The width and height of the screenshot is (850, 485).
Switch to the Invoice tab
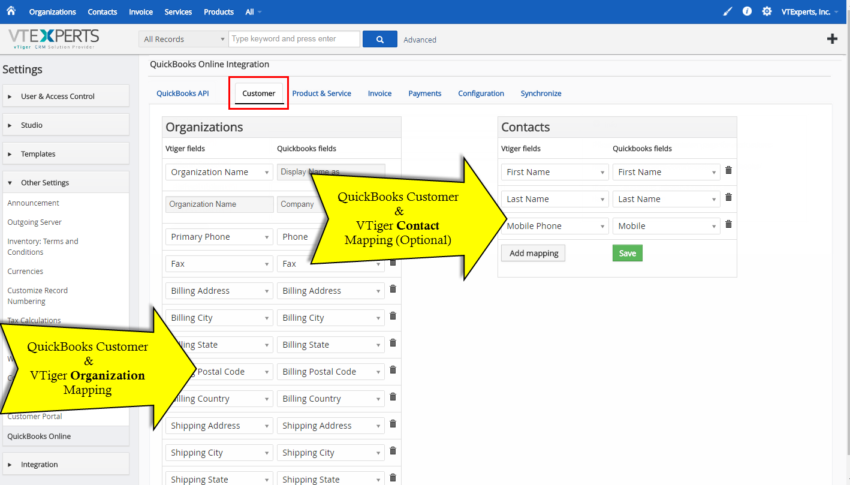tap(379, 93)
